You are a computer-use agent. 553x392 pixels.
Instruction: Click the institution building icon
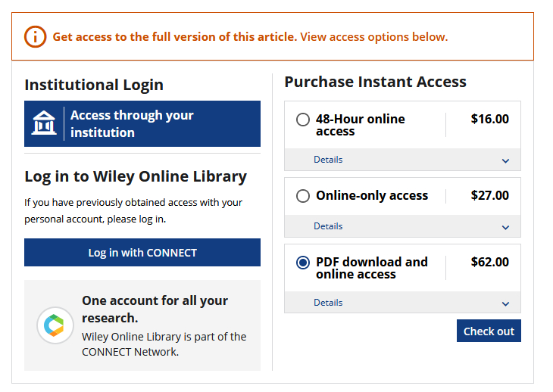click(x=44, y=123)
